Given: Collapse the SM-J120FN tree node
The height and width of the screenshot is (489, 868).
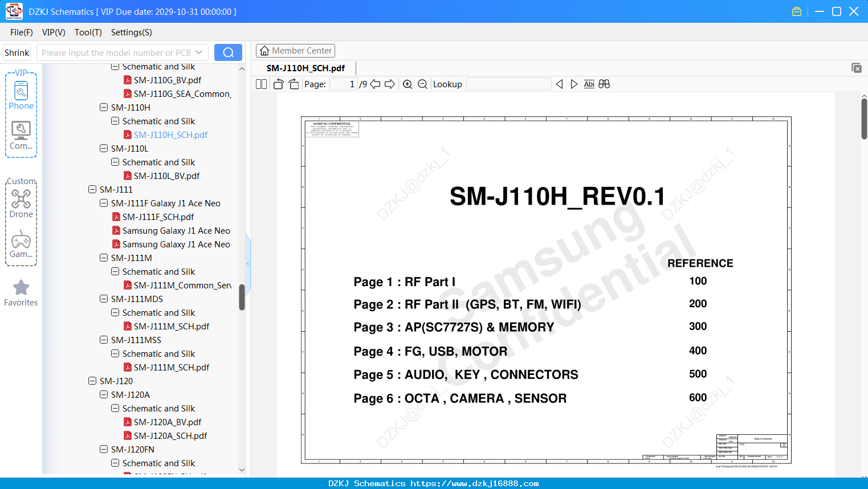Looking at the screenshot, I should click(104, 449).
